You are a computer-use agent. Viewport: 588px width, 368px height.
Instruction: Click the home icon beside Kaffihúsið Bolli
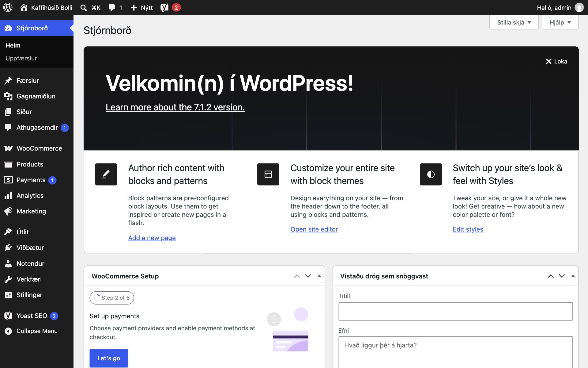[24, 8]
